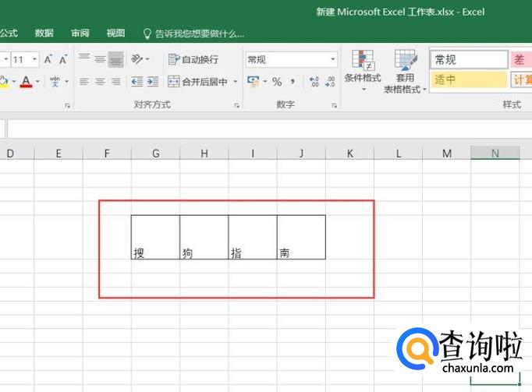
Task: Open the 数字 group dialog launcher
Action: [334, 105]
